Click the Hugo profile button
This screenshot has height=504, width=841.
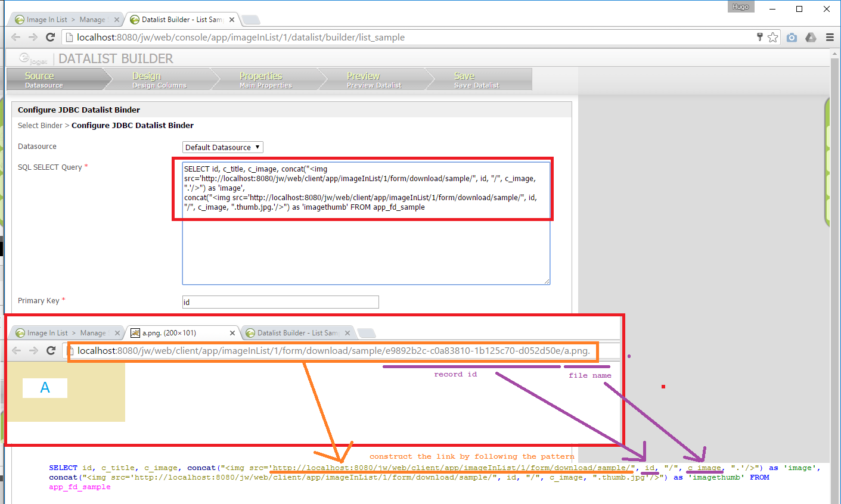tap(740, 7)
